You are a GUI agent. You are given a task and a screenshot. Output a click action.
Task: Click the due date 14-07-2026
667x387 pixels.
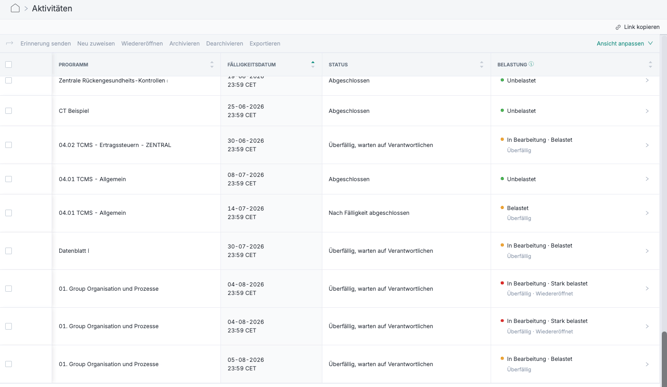(246, 208)
